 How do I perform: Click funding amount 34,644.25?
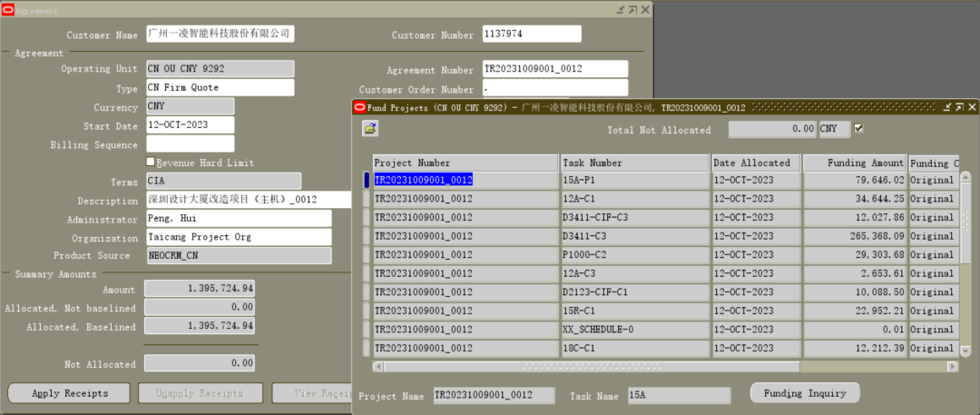click(x=855, y=199)
